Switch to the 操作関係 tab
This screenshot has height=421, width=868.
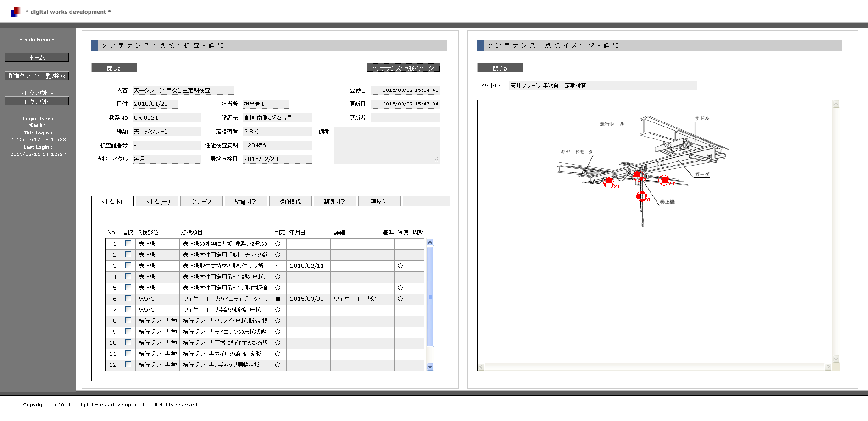[x=290, y=201]
